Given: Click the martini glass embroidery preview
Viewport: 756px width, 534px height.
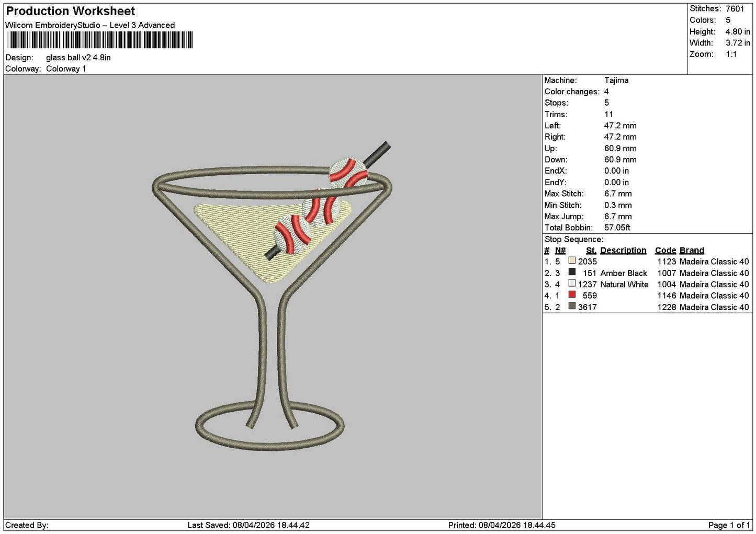Looking at the screenshot, I should coord(272,296).
